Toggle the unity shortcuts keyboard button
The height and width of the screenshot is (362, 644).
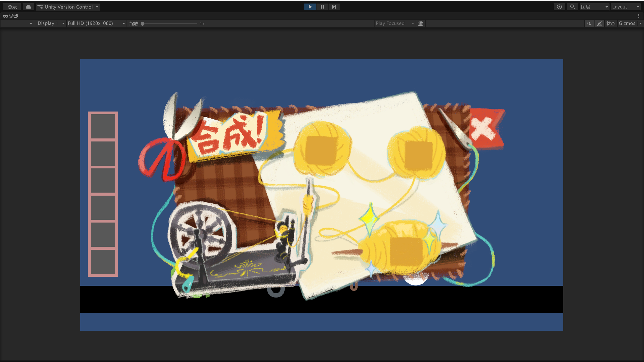[x=599, y=23]
